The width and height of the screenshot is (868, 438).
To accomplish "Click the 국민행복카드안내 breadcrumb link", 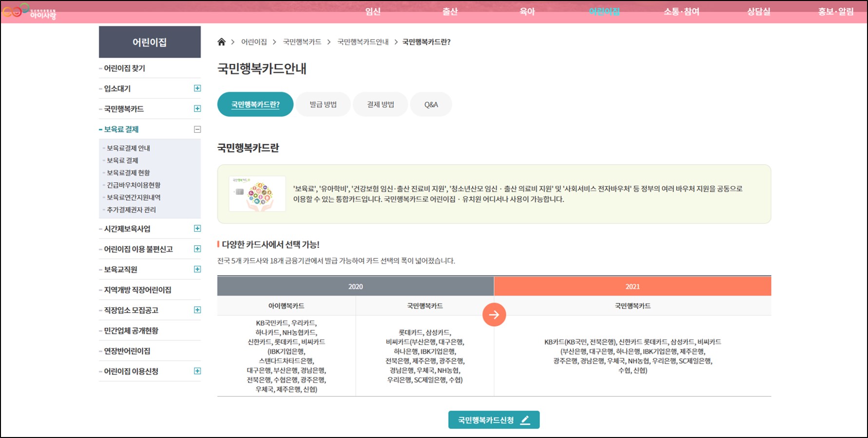I will pos(363,42).
